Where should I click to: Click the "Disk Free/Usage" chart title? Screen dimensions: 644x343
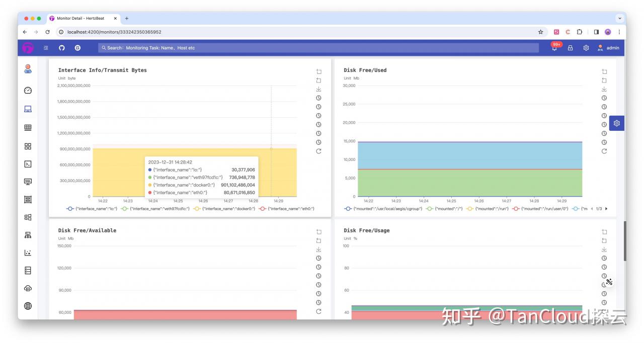pos(367,230)
